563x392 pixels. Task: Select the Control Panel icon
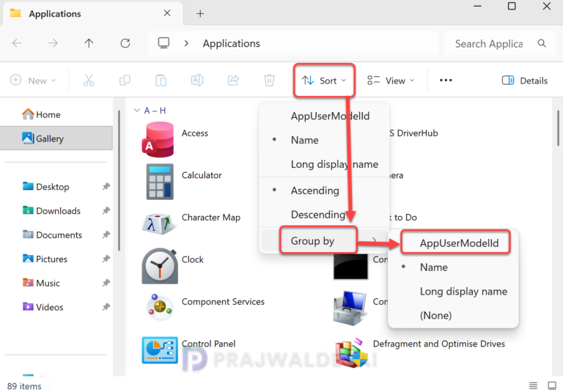click(160, 350)
